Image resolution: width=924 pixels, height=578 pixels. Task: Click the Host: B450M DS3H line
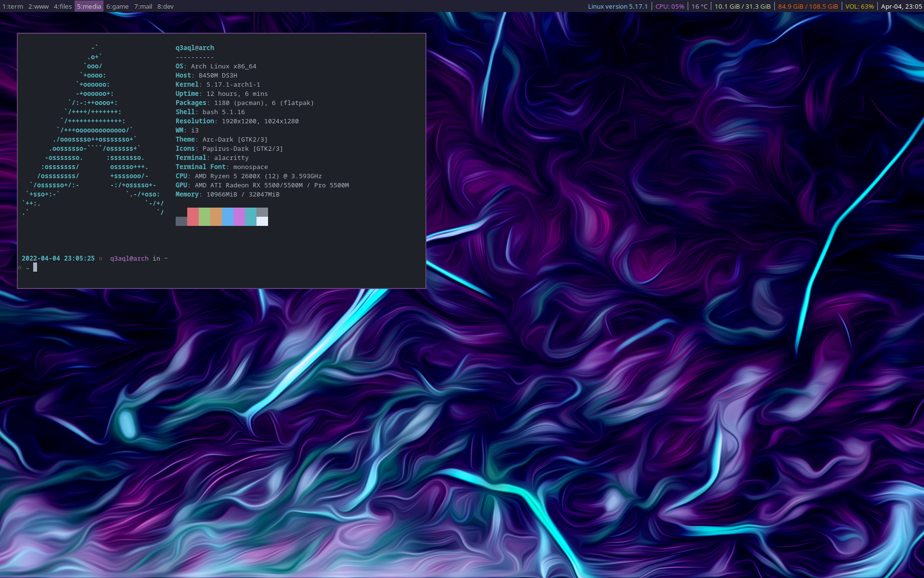click(x=206, y=75)
